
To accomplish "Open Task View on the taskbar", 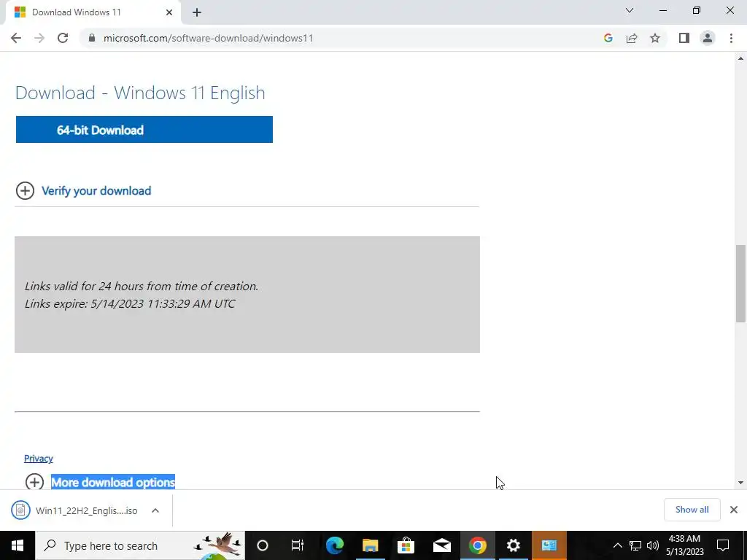I will (298, 545).
